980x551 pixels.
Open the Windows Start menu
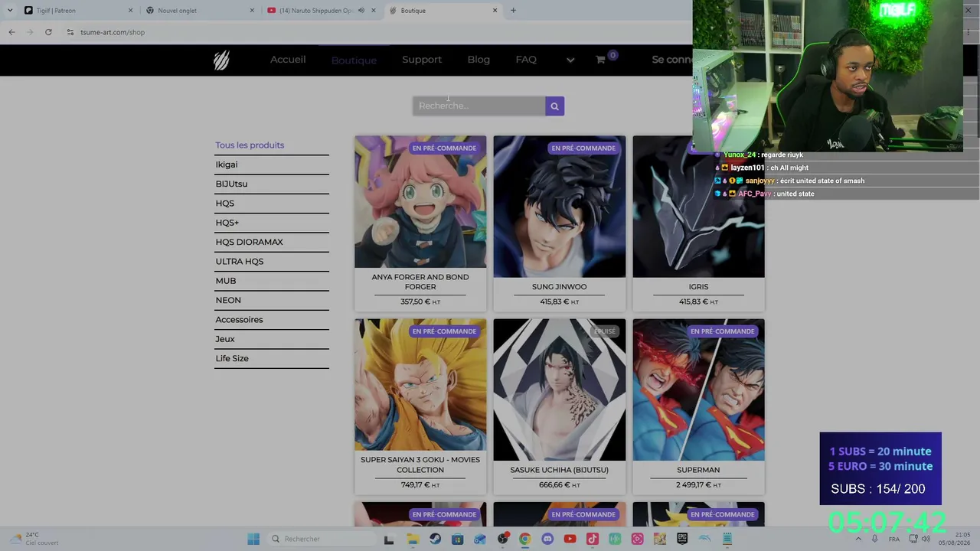point(253,539)
